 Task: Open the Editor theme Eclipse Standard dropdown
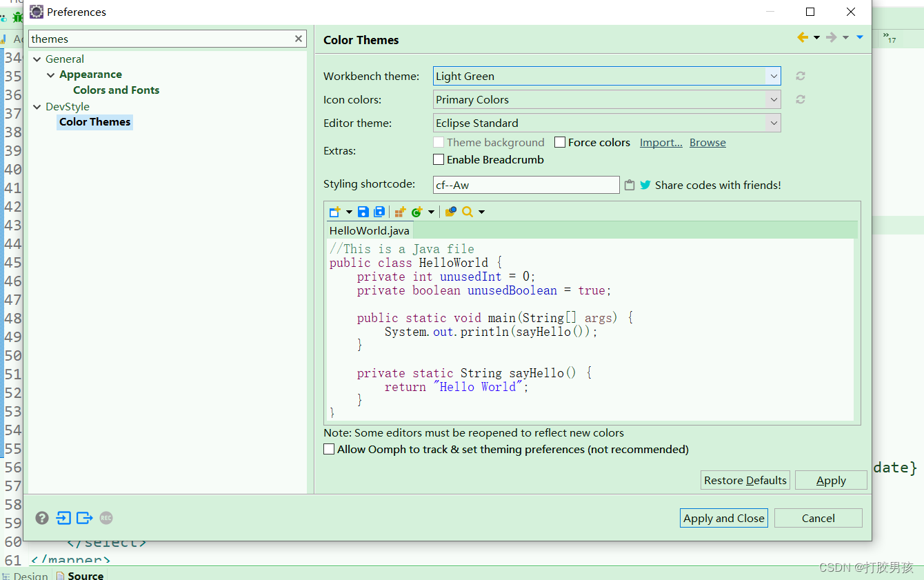tap(607, 123)
